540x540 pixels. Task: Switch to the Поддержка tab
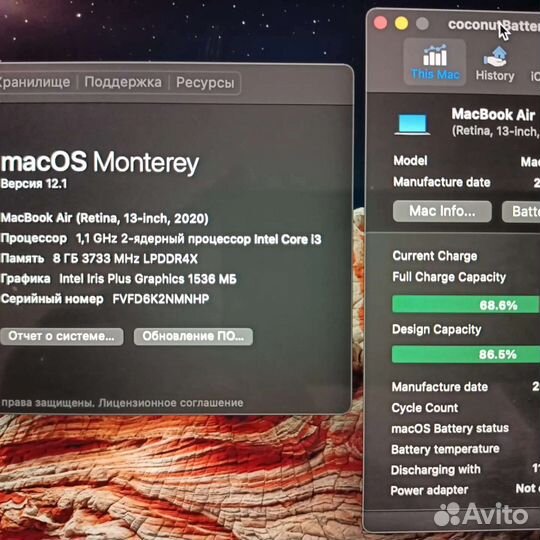pyautogui.click(x=123, y=82)
